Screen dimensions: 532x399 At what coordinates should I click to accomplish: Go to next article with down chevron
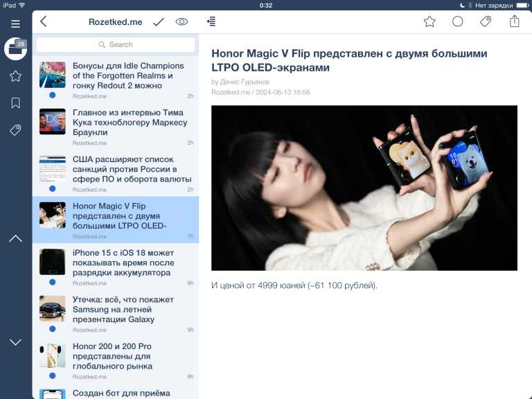[x=16, y=342]
